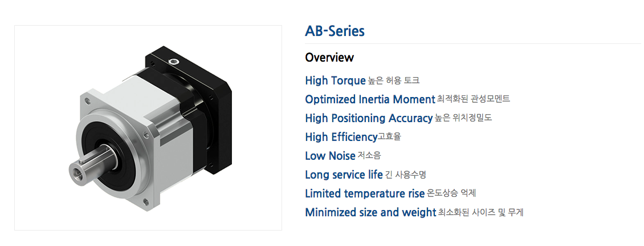Viewport: 644px width, 246px height.
Task: Click the AB-Series heading
Action: click(335, 31)
